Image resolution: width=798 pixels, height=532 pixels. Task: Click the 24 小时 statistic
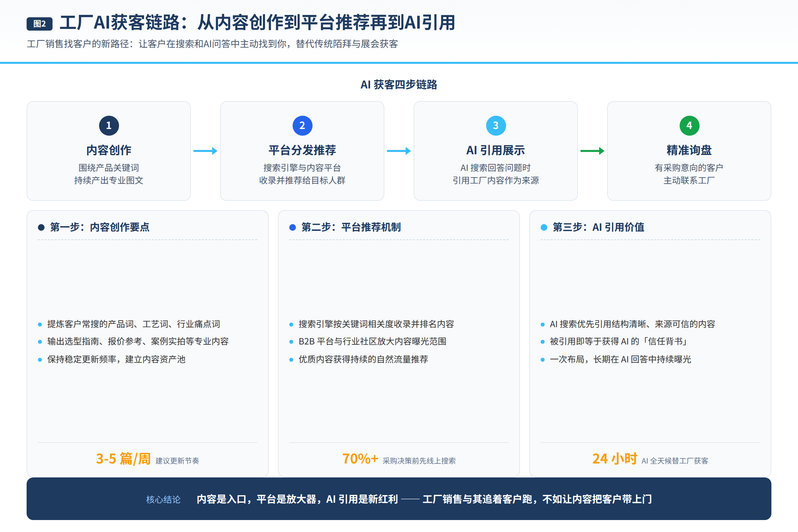[x=615, y=459]
